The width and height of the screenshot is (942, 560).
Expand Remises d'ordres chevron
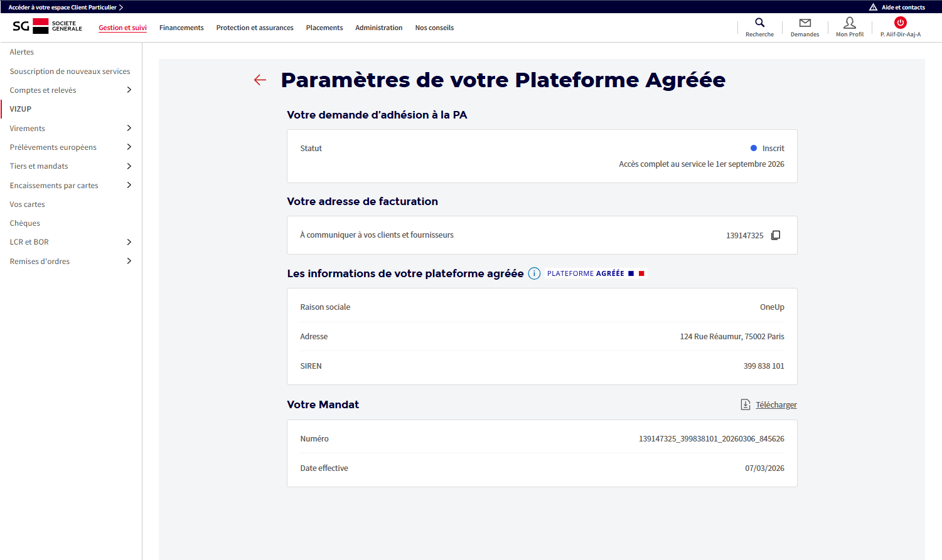129,261
